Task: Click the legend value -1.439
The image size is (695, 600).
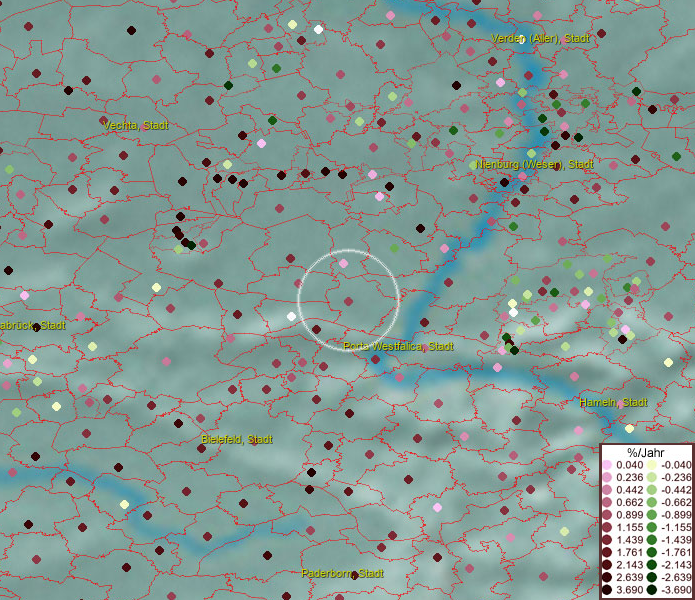Action: pyautogui.click(x=676, y=540)
